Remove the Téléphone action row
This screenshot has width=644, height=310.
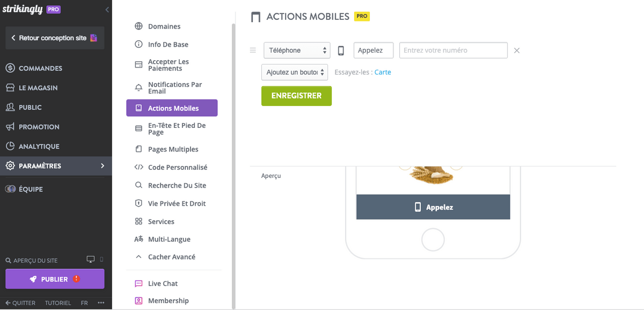point(517,51)
